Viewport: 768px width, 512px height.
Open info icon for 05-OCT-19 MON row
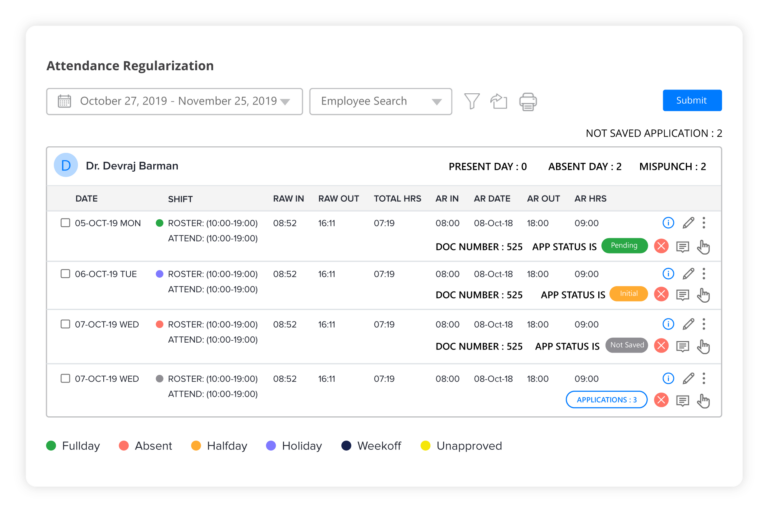click(668, 223)
